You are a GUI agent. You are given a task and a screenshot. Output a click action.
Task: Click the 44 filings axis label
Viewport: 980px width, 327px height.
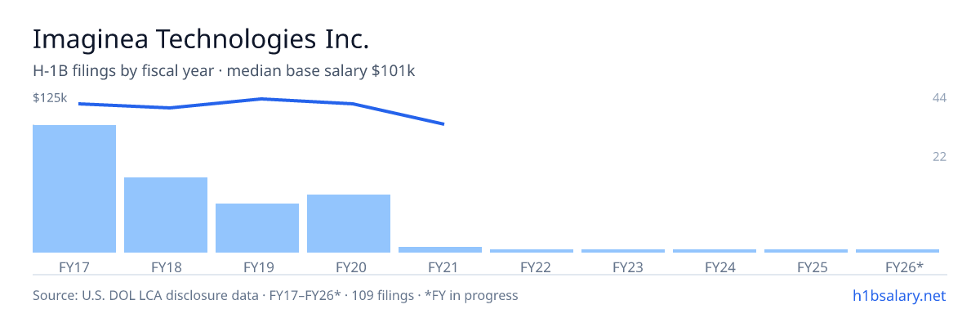point(939,97)
